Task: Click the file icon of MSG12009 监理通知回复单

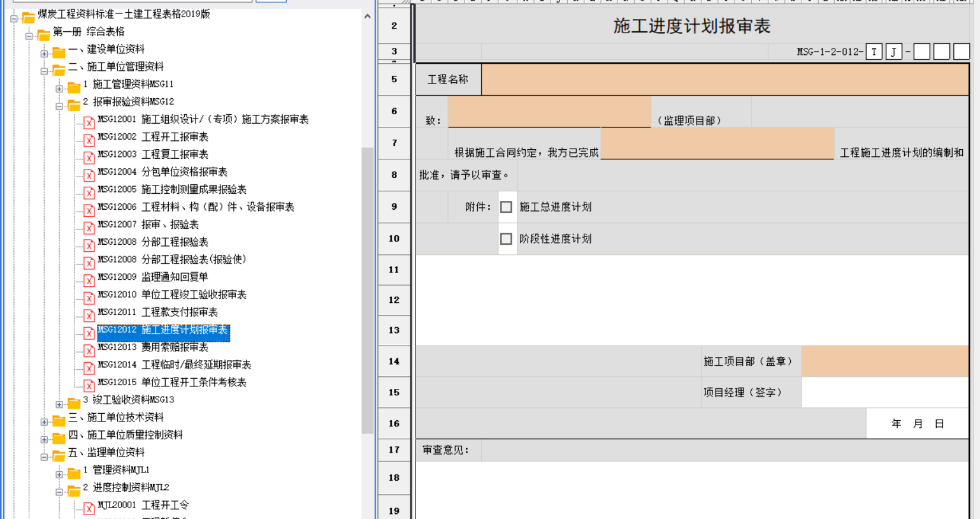Action: coord(89,279)
